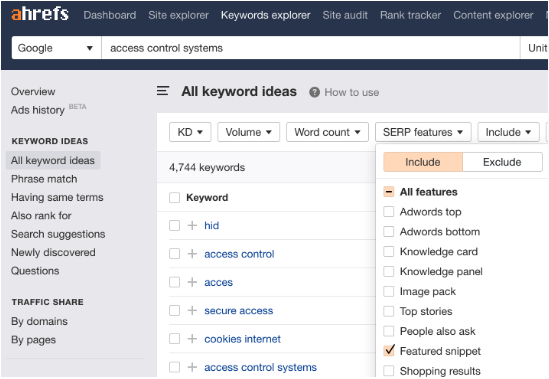Select All keyword ideas in sidebar

pos(53,160)
